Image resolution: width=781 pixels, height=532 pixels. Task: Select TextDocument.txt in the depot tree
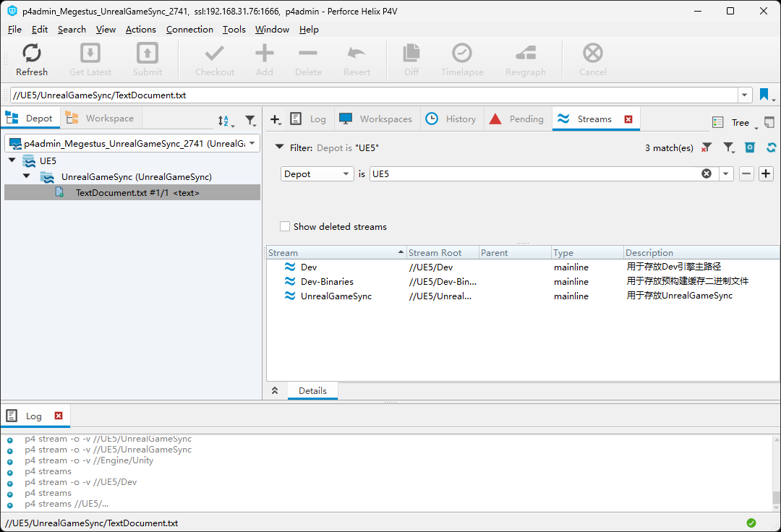[132, 192]
